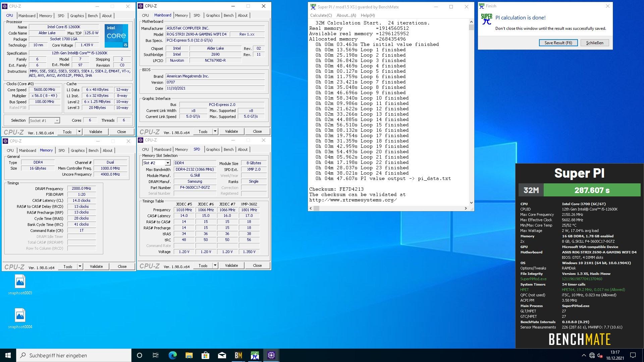Image resolution: width=644 pixels, height=362 pixels.
Task: Click the Core Speed value 5600.00 MHz
Action: [x=45, y=90]
